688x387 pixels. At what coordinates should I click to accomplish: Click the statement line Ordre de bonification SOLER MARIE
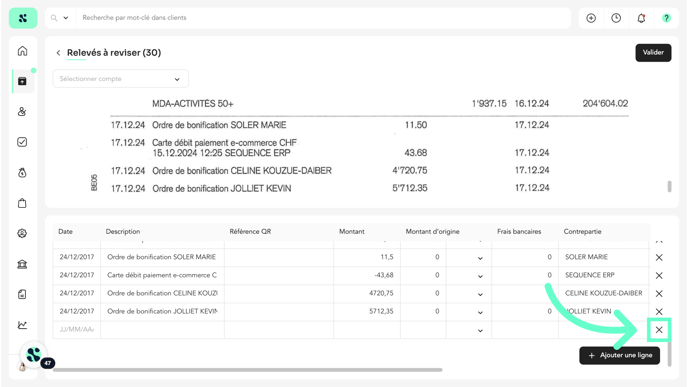pyautogui.click(x=219, y=125)
